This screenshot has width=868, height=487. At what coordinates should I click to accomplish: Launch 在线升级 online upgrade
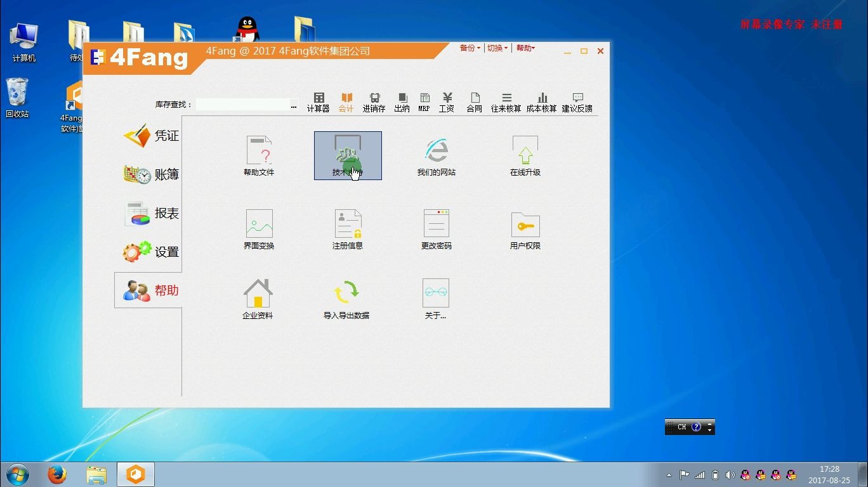coord(525,155)
